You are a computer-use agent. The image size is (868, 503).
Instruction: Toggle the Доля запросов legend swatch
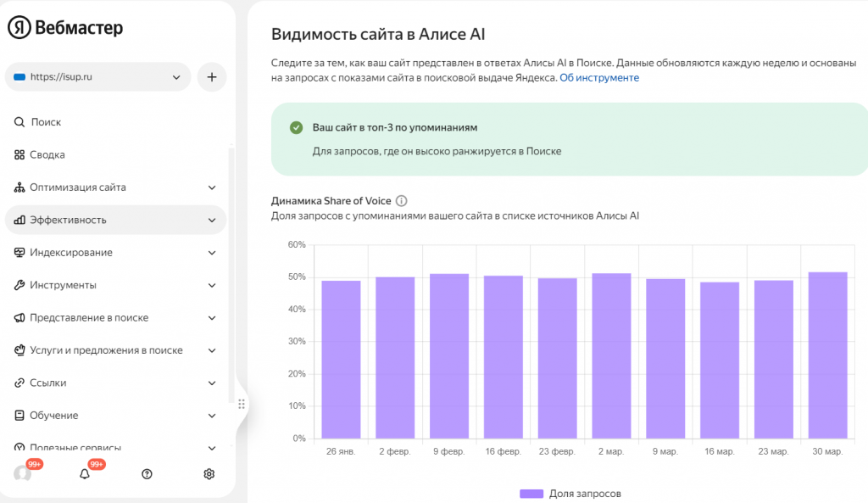pos(531,494)
